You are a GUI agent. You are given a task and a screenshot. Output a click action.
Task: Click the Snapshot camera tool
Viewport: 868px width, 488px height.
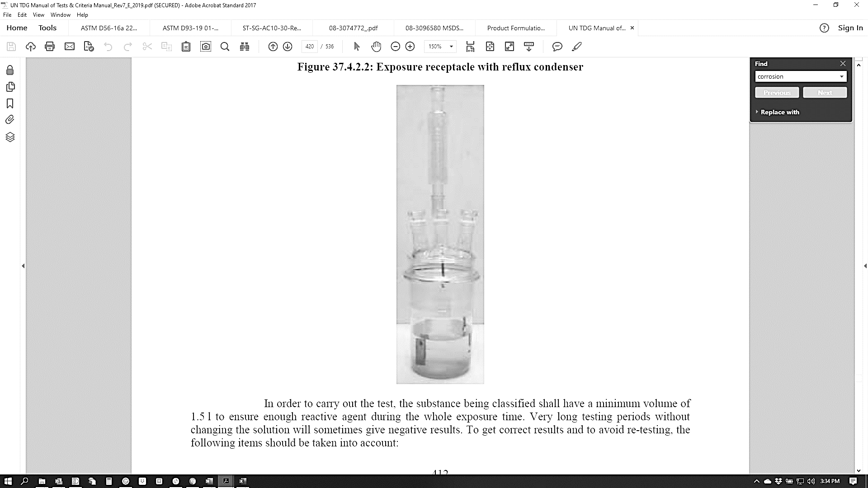[206, 47]
